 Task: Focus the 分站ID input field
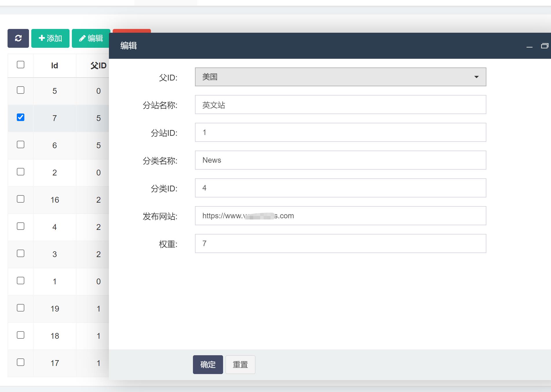click(340, 133)
